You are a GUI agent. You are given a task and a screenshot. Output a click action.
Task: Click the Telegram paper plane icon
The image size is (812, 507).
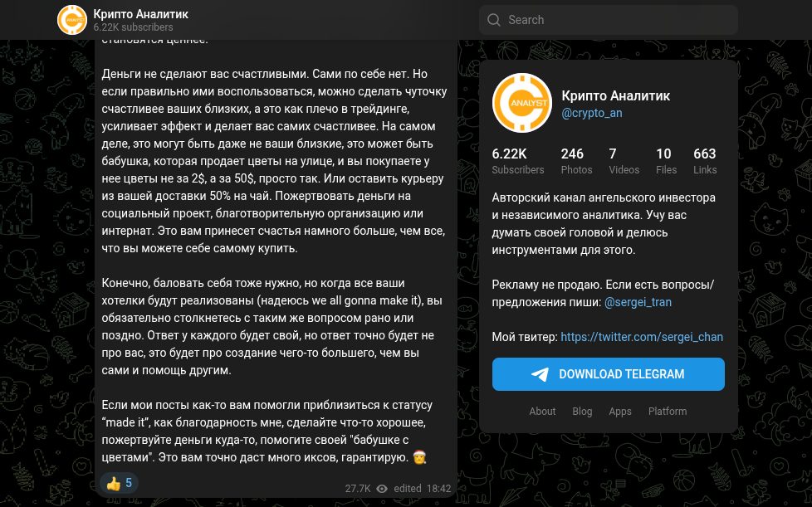click(540, 374)
